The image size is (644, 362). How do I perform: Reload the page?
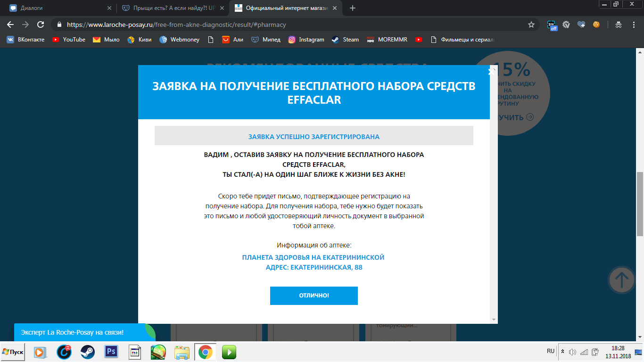click(x=41, y=25)
